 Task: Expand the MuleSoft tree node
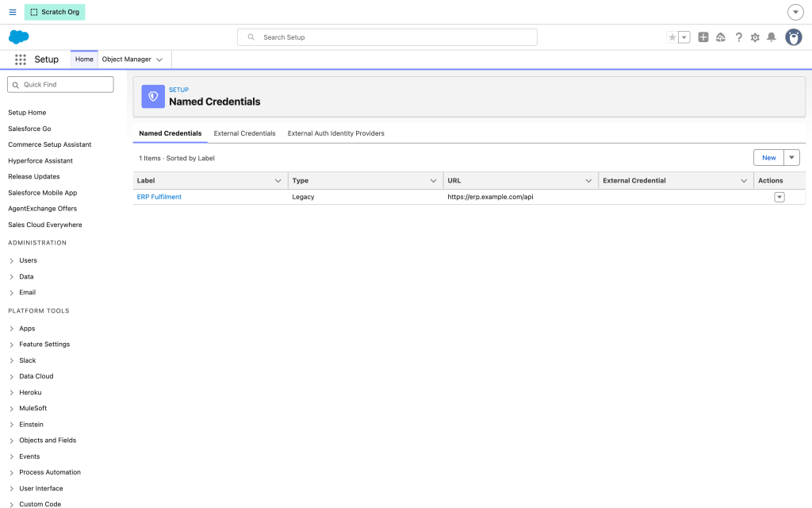coord(11,409)
